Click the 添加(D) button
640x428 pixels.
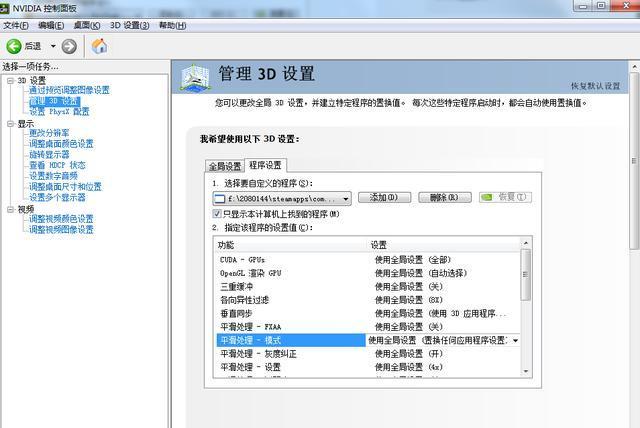coord(384,197)
